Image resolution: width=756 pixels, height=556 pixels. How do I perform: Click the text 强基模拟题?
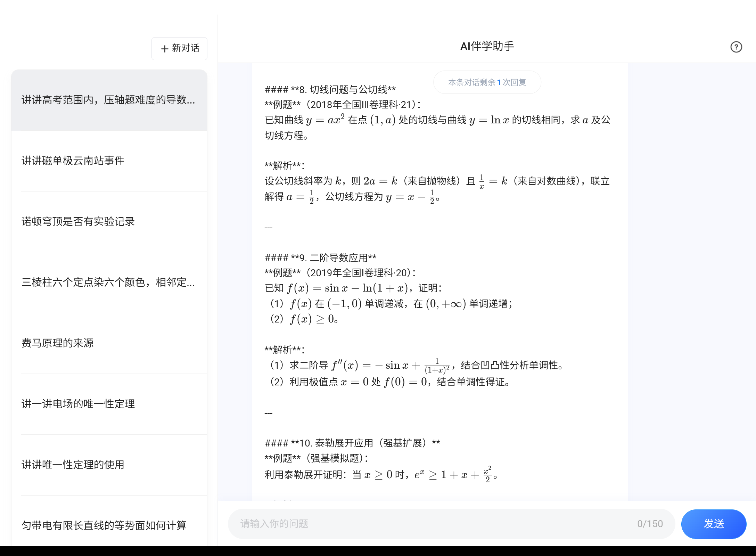click(x=335, y=458)
